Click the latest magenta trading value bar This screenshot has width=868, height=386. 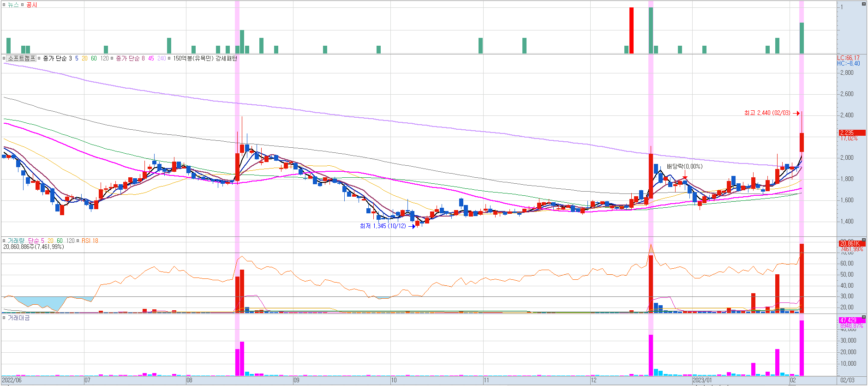(802, 348)
